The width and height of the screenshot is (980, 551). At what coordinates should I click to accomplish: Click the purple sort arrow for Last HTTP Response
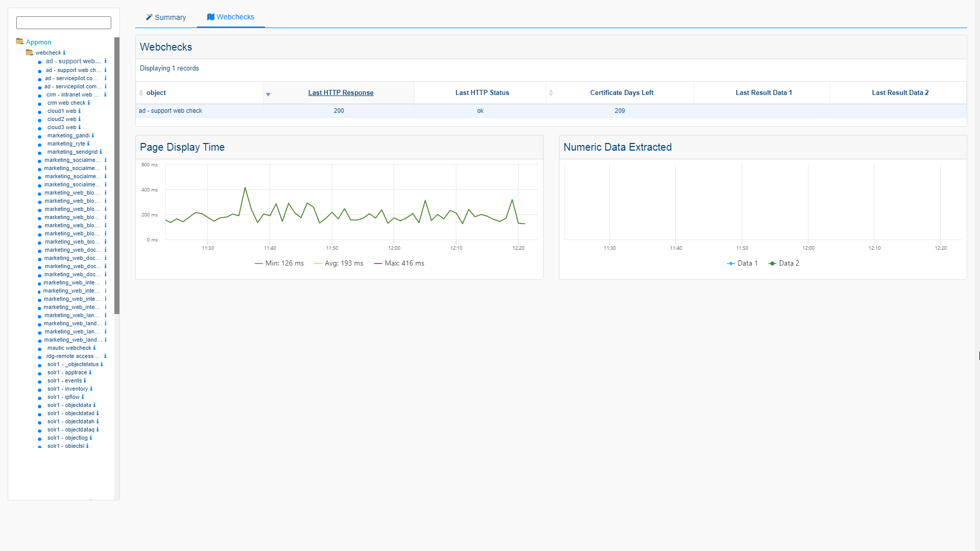coord(268,94)
